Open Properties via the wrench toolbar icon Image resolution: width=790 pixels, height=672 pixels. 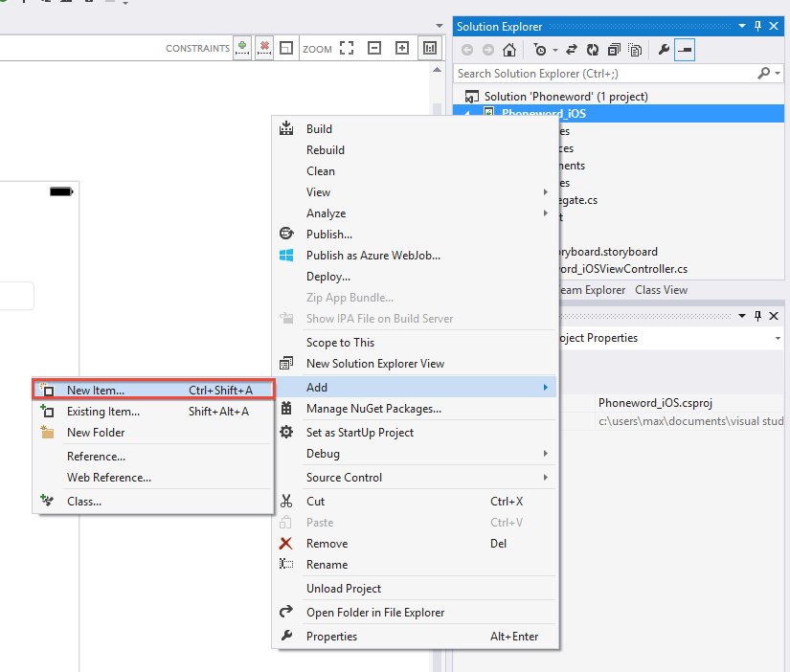point(663,50)
